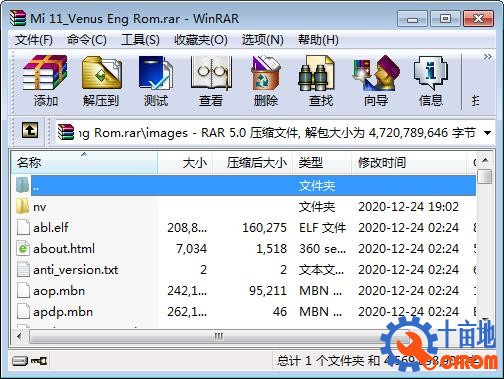
Task: Sort by the 修改时间 column header
Action: pos(409,163)
